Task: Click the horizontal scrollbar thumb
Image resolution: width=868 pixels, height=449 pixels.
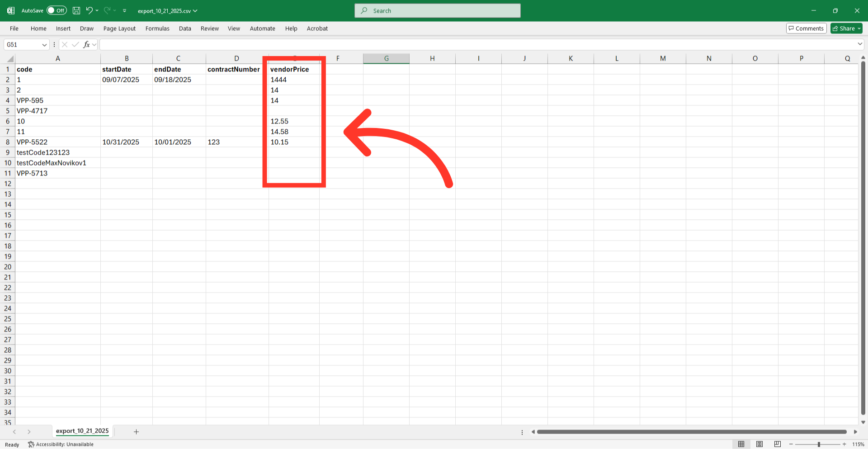Action: (692, 432)
